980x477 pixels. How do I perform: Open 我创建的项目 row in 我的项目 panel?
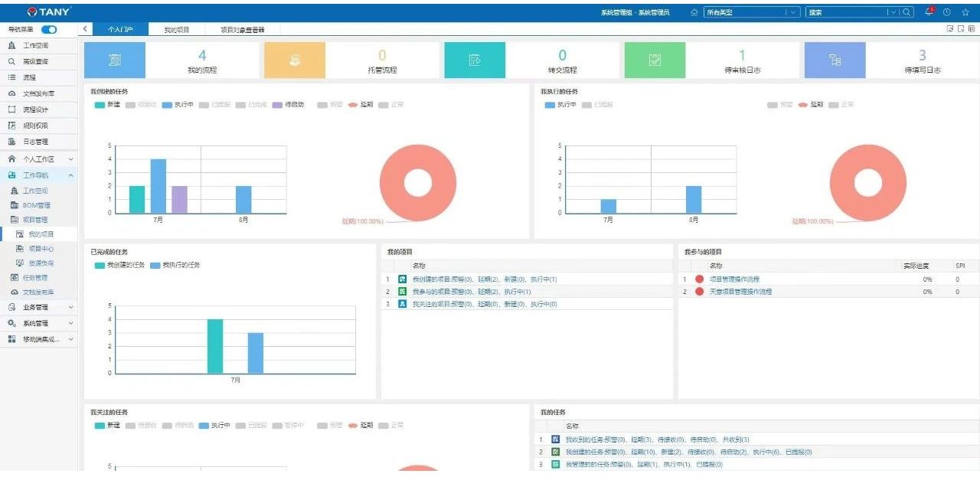coord(485,279)
